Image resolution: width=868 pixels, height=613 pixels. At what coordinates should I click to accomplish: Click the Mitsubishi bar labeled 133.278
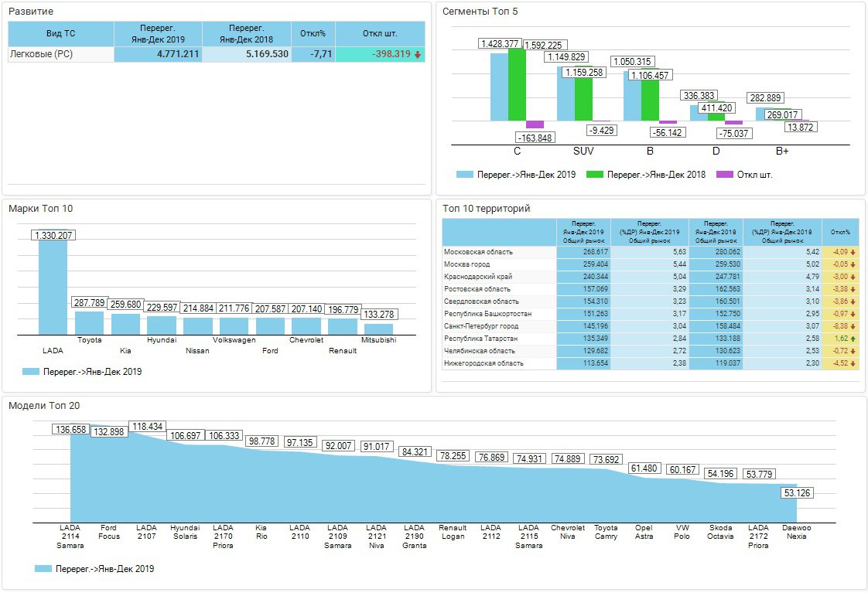point(378,329)
